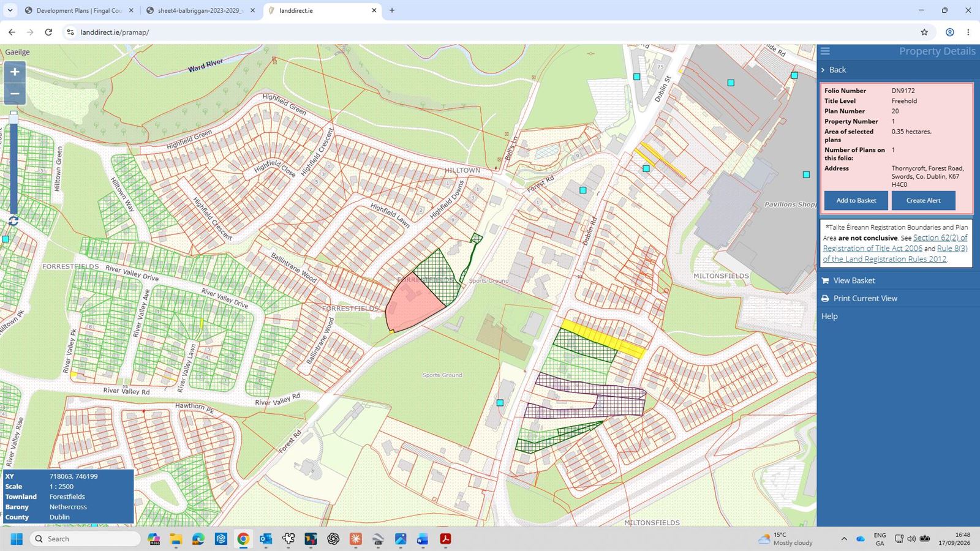The height and width of the screenshot is (551, 980).
Task: Click the Windows taskbar Search box
Action: tap(86, 539)
